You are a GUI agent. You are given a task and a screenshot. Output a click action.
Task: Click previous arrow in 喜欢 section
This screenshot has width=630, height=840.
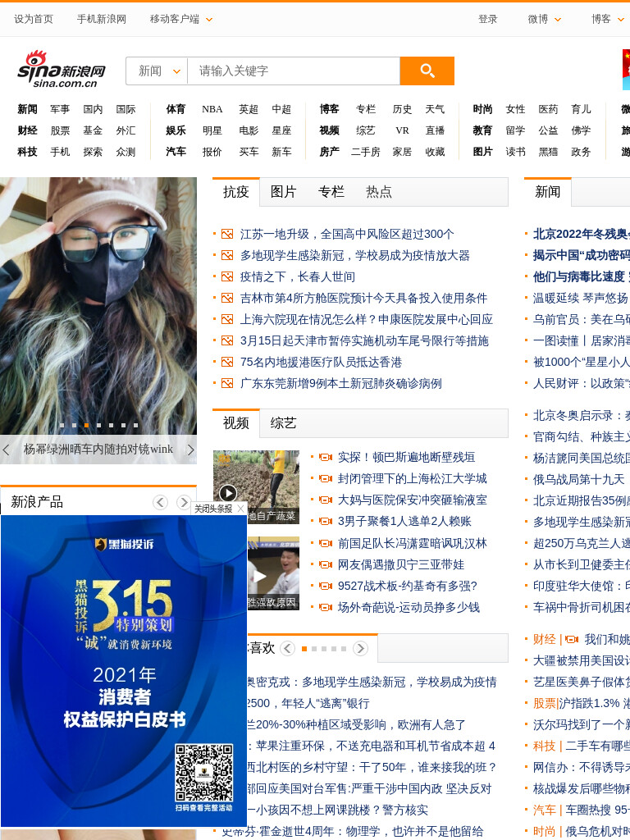[x=287, y=648]
